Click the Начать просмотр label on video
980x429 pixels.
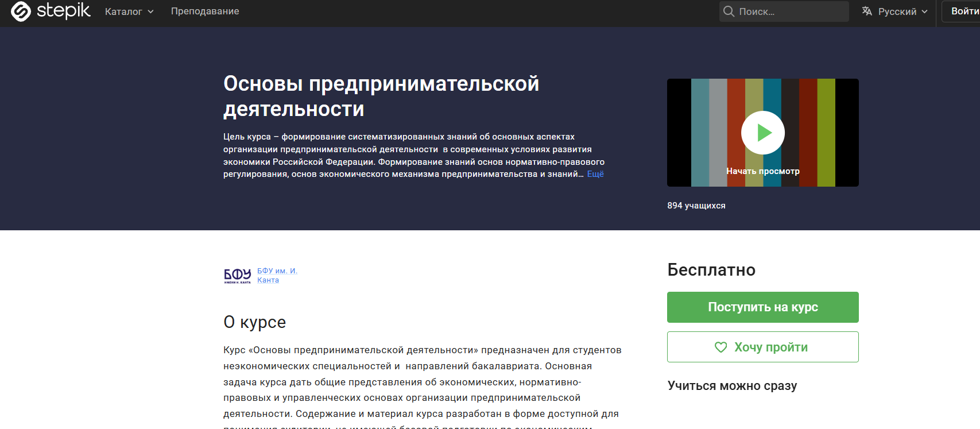click(762, 171)
